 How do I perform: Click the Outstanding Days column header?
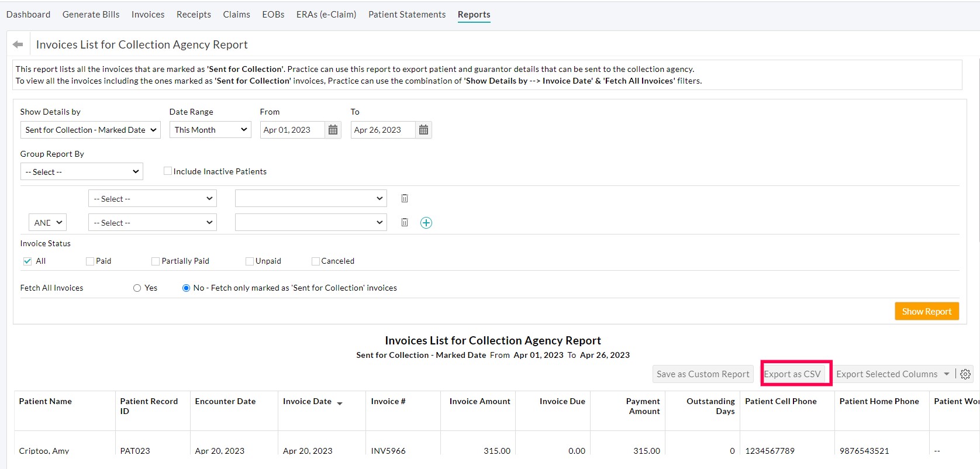[710, 406]
